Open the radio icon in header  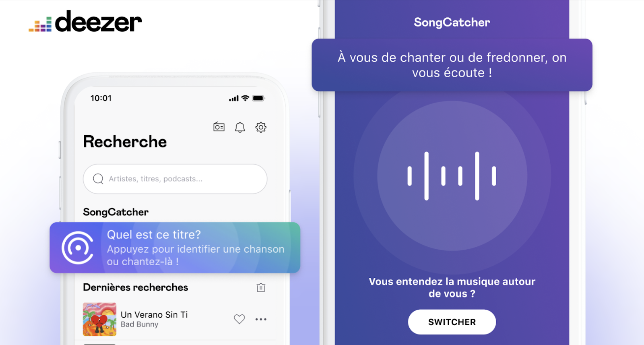[x=219, y=127]
